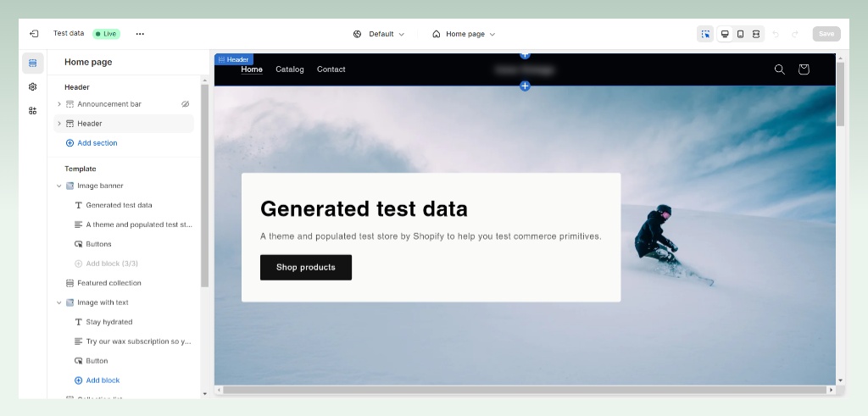Viewport: 868px width, 416px height.
Task: Click Add section link
Action: 97,142
